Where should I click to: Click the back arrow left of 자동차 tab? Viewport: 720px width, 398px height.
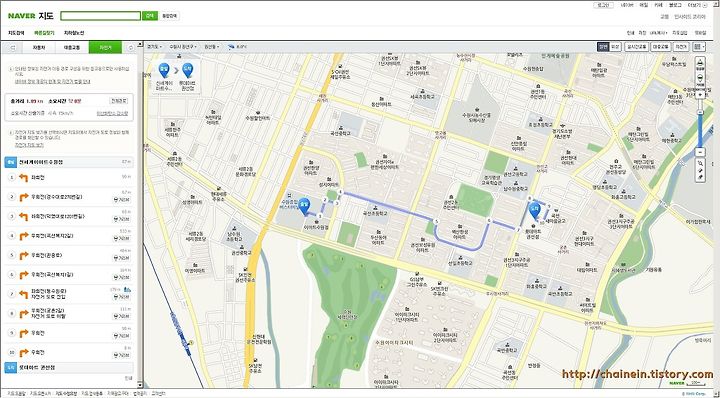pyautogui.click(x=13, y=47)
